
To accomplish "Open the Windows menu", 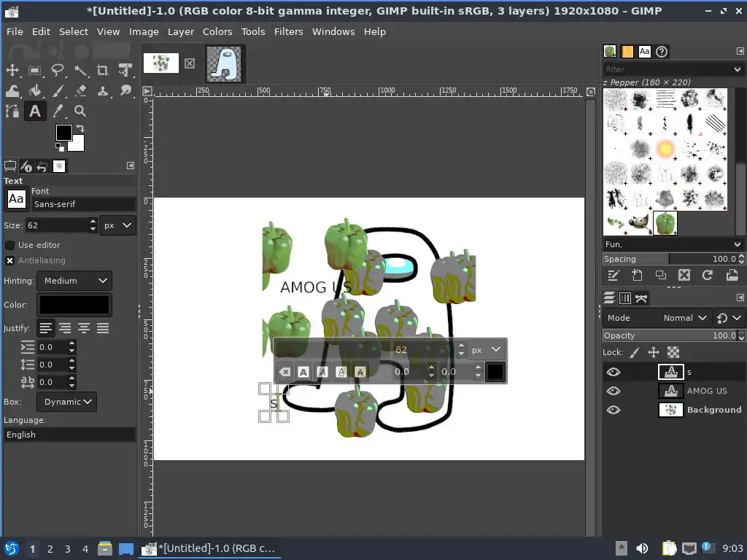I will (x=333, y=31).
